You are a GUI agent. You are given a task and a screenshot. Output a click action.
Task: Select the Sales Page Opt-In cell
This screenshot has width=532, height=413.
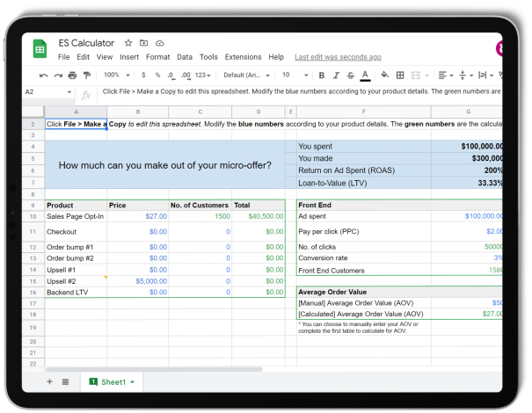click(x=76, y=216)
